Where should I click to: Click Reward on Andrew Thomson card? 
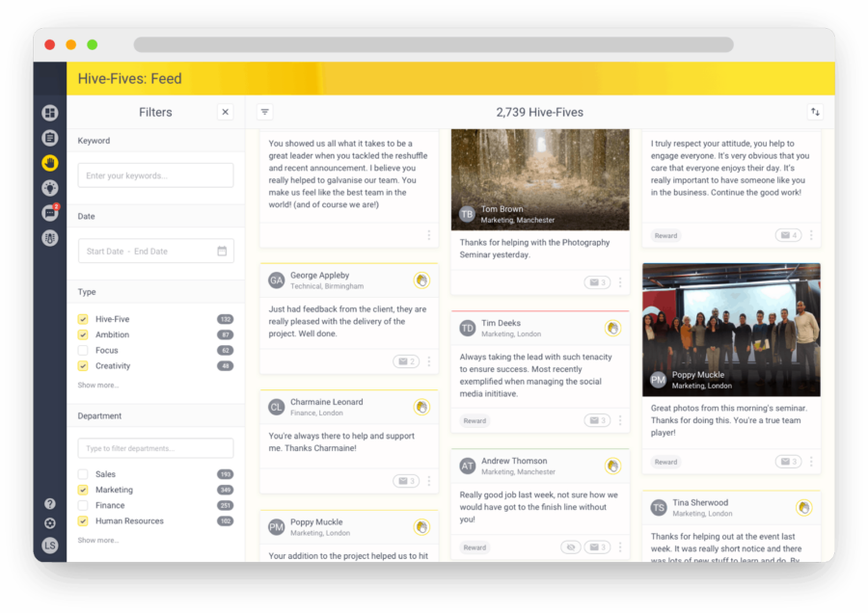475,547
